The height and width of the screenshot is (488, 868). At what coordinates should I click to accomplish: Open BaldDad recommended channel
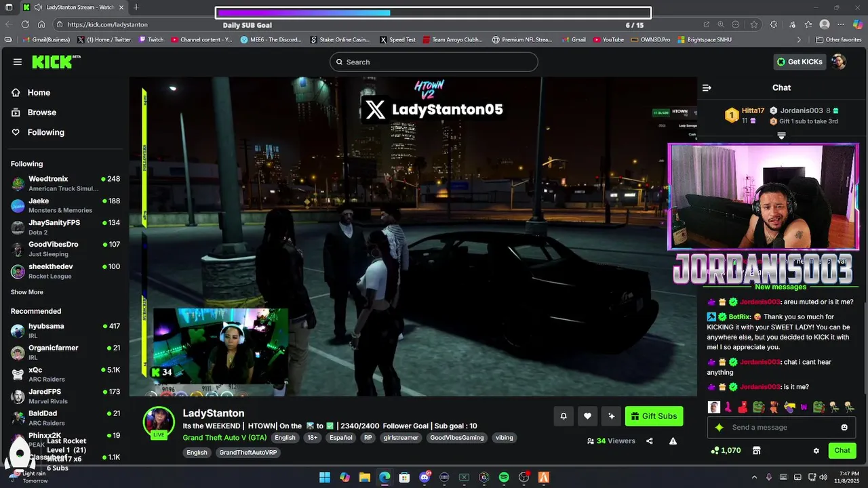pos(66,418)
